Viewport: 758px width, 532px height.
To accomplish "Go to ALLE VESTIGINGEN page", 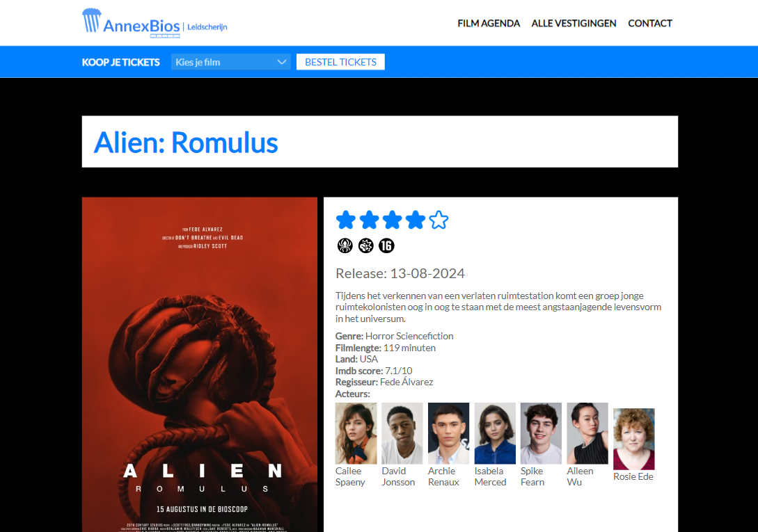I will coord(574,23).
